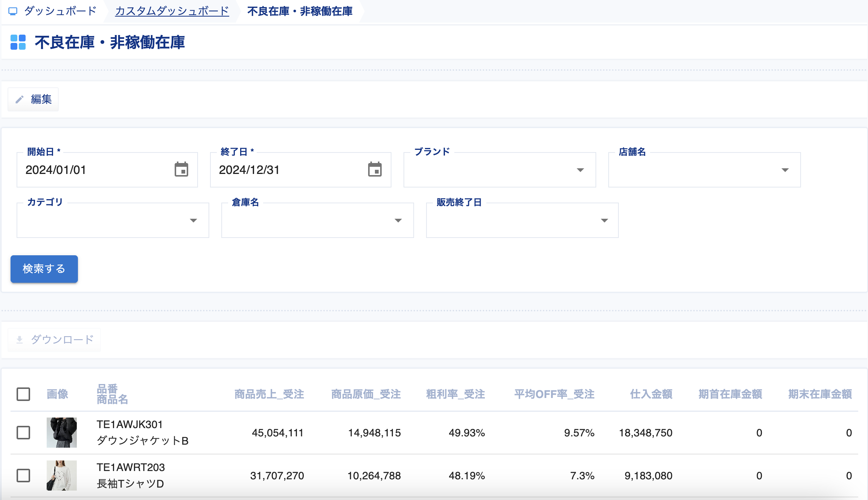
Task: Click the 編集 button
Action: click(33, 99)
